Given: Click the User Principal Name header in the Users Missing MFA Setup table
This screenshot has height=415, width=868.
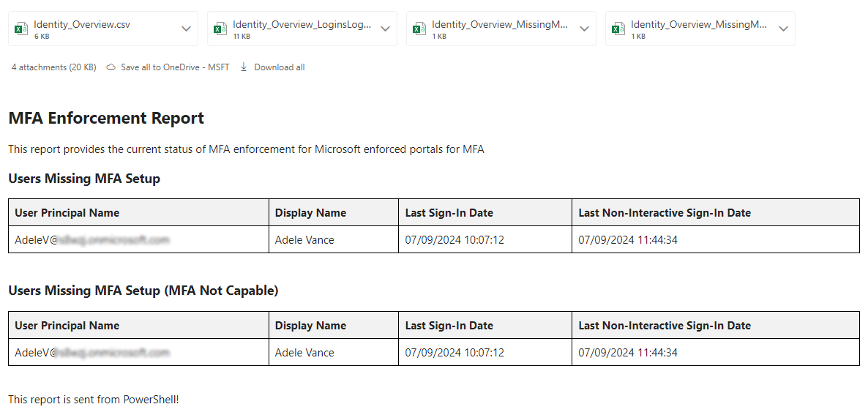Looking at the screenshot, I should point(67,213).
